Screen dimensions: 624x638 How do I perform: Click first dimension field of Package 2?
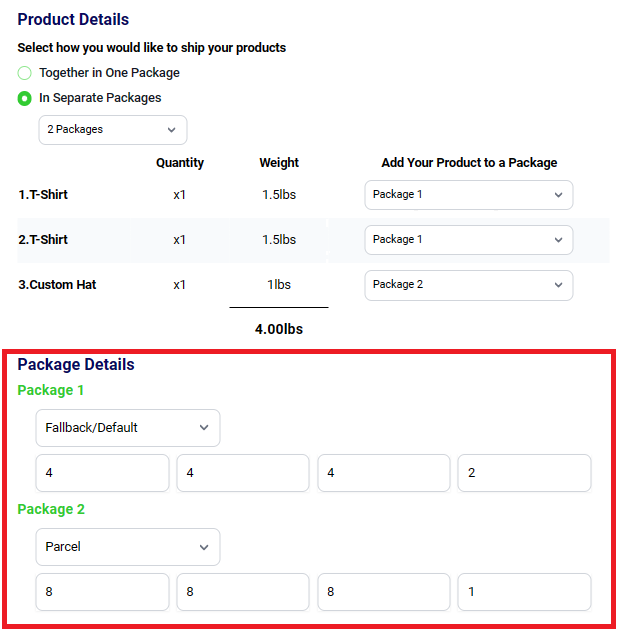[x=102, y=592]
